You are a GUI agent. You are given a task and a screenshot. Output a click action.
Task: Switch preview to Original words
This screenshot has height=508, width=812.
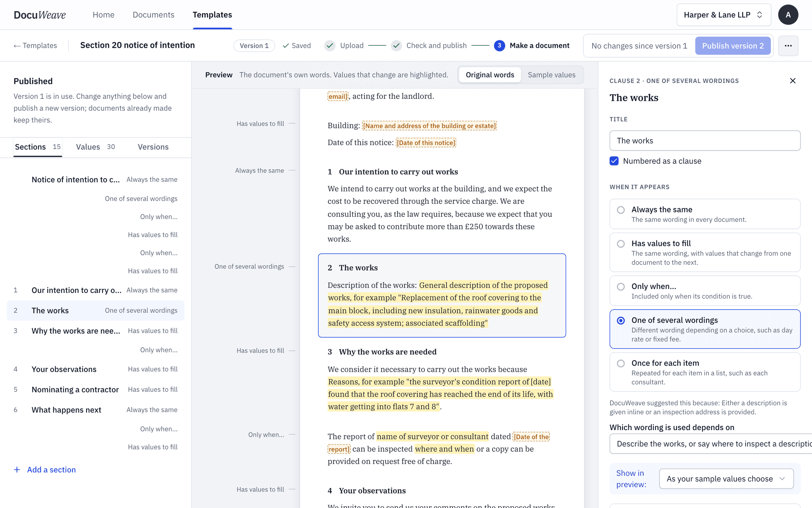[x=490, y=75]
